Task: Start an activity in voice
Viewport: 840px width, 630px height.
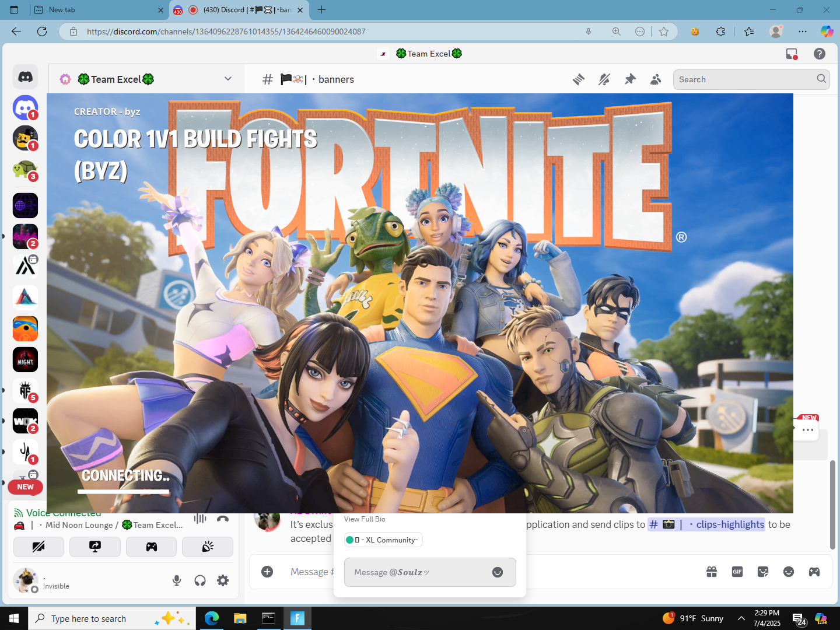Action: pos(151,547)
